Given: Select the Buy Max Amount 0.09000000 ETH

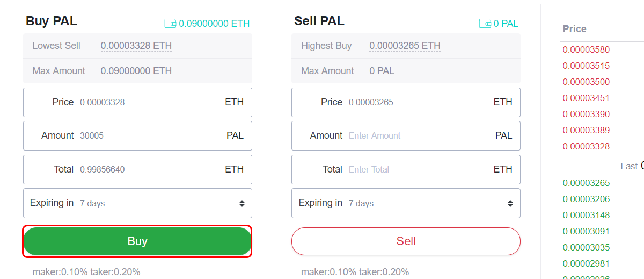Looking at the screenshot, I should coord(136,71).
